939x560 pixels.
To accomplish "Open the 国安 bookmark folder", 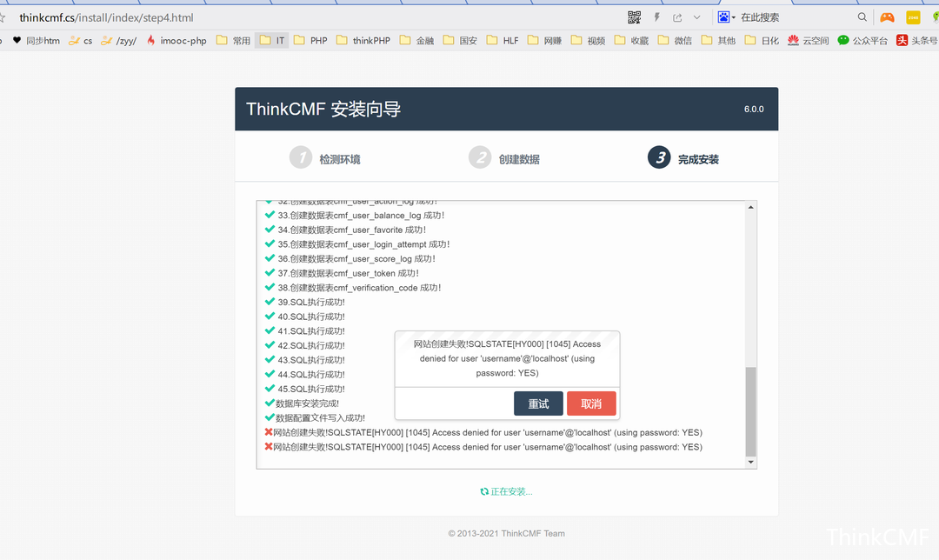I will click(461, 40).
